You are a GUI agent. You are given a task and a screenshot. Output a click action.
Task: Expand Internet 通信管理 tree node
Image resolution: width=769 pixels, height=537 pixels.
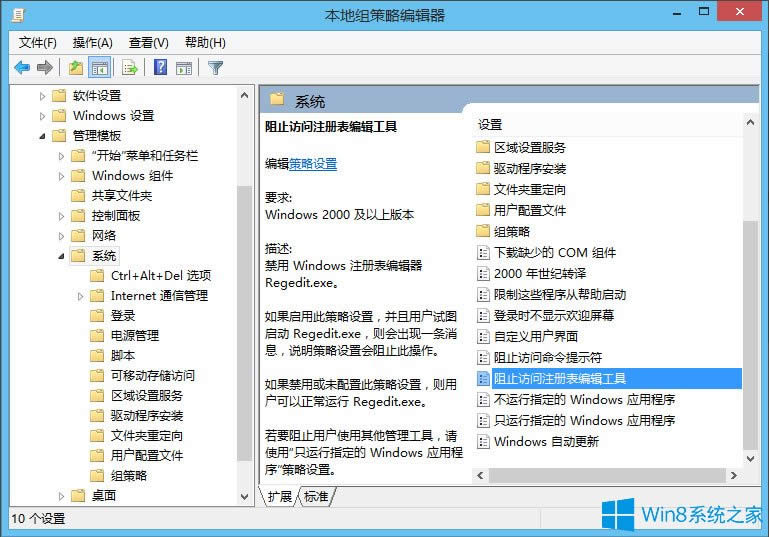pos(80,296)
